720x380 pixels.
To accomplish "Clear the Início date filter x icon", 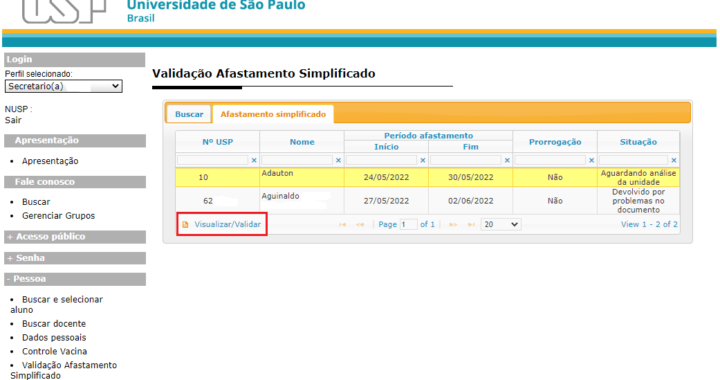I will click(423, 160).
